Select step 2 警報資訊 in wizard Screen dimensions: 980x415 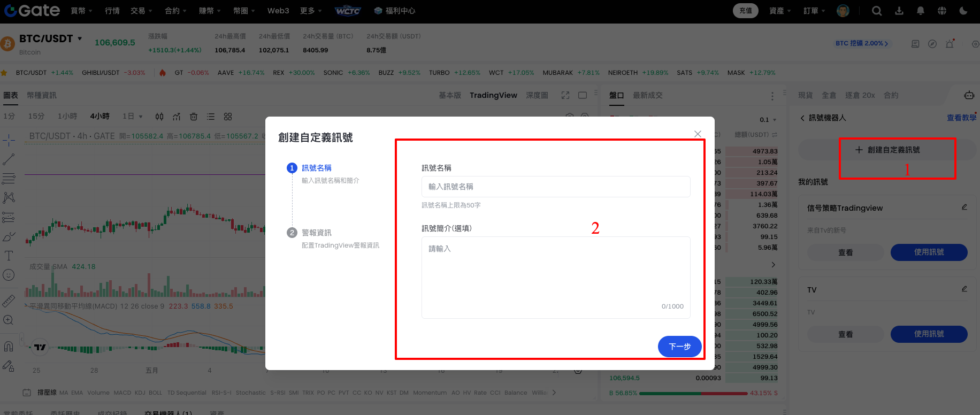pyautogui.click(x=316, y=233)
